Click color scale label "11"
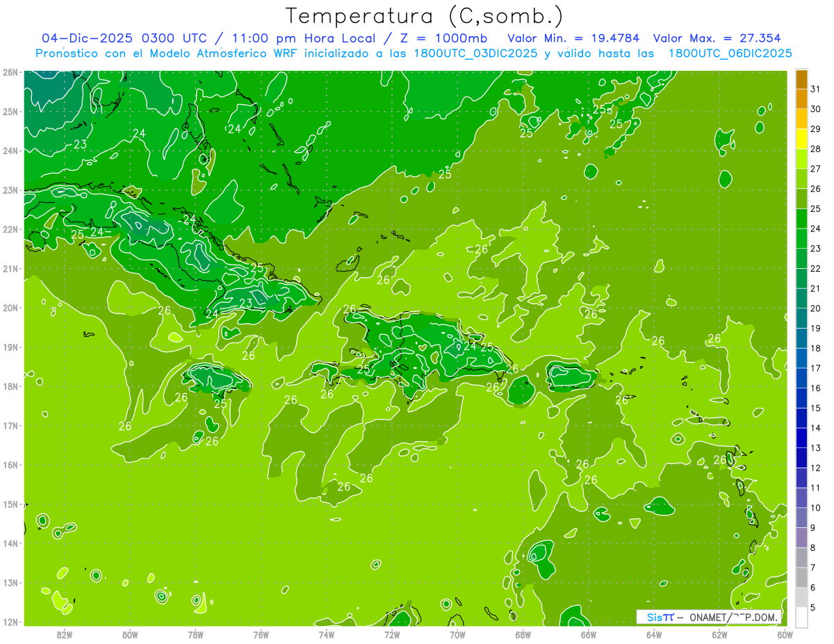 pos(815,488)
